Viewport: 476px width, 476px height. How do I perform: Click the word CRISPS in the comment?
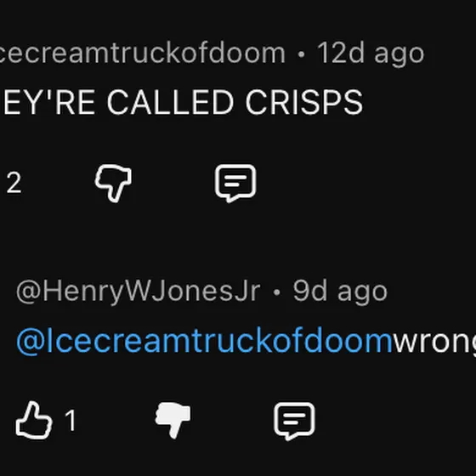tap(304, 102)
